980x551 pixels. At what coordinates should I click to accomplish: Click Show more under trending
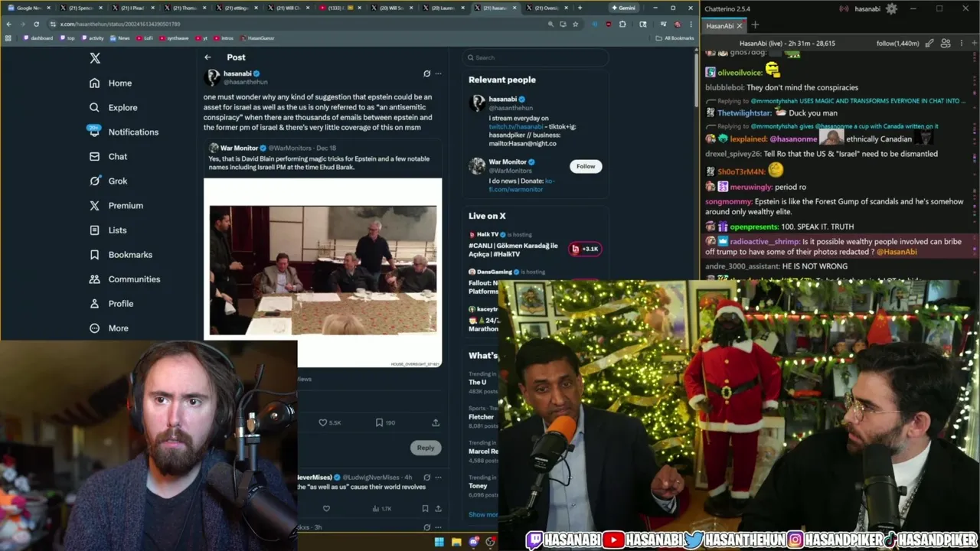click(x=483, y=514)
